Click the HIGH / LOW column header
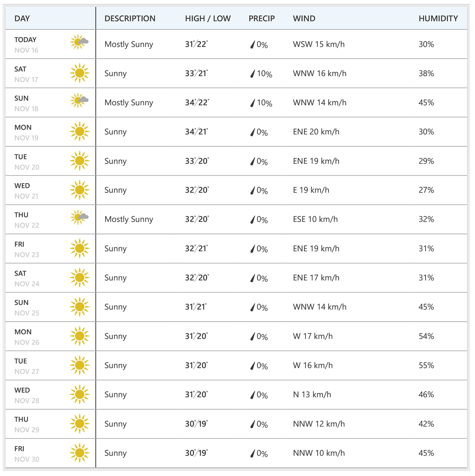Screen dimensions: 475x476 (208, 18)
